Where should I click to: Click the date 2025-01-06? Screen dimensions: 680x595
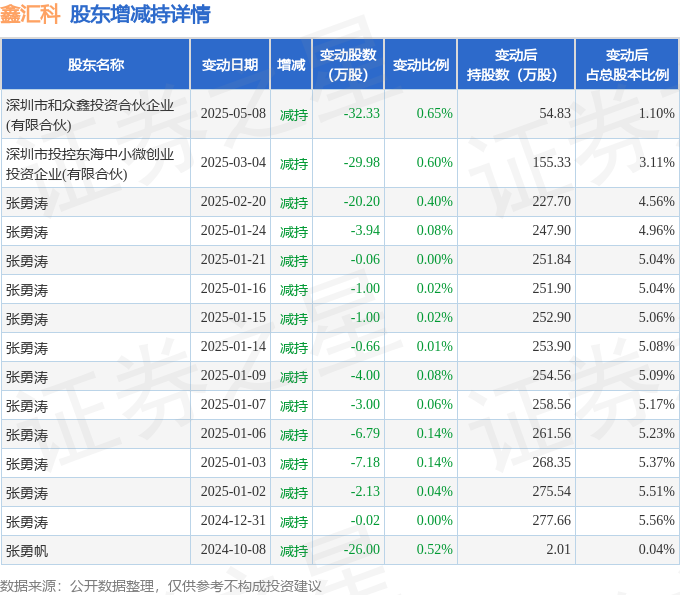(x=233, y=433)
